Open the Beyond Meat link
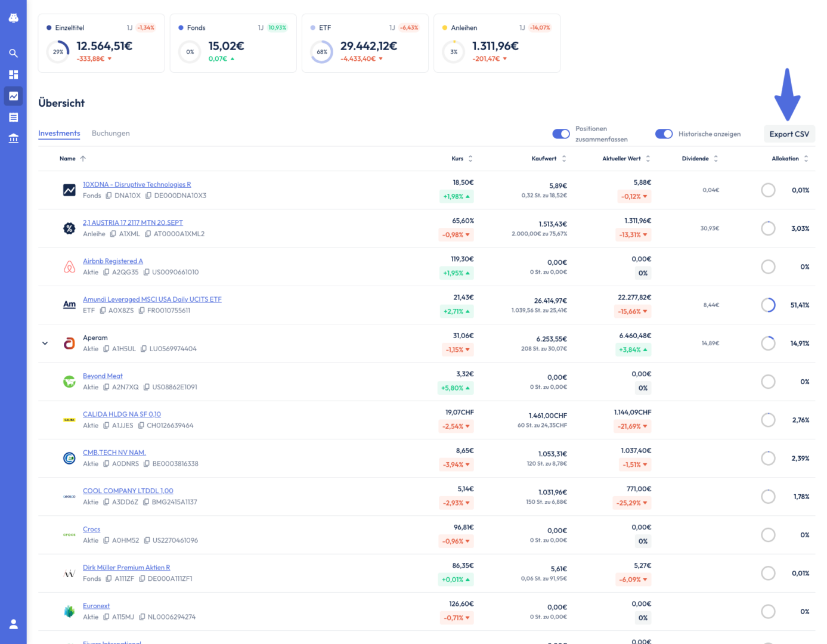Image resolution: width=827 pixels, height=644 pixels. (x=103, y=376)
